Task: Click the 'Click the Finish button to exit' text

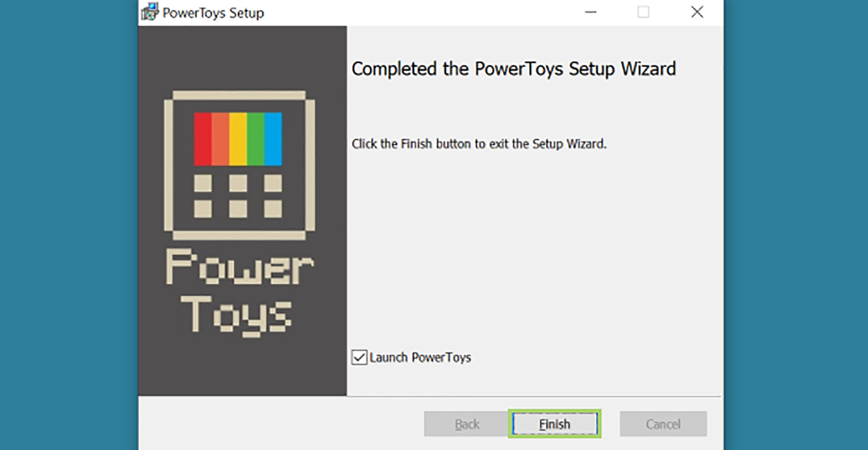Action: [x=479, y=144]
